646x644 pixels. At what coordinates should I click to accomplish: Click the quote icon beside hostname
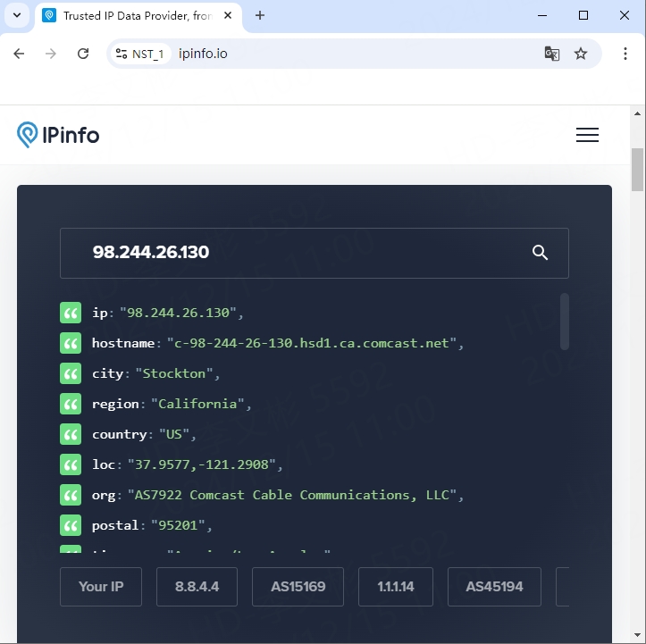coord(71,343)
